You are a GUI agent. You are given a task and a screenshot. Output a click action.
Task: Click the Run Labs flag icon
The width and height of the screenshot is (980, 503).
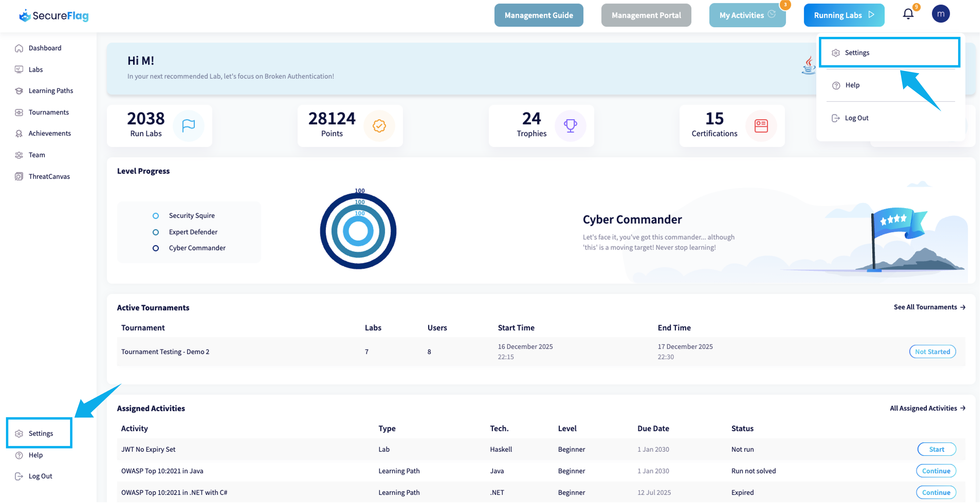(188, 126)
